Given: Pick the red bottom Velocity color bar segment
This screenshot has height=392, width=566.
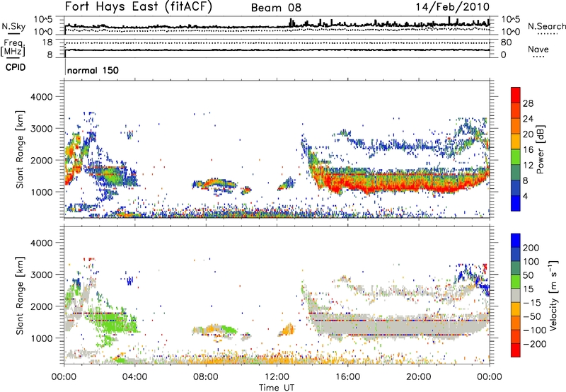Looking at the screenshot, I should coord(516,350).
